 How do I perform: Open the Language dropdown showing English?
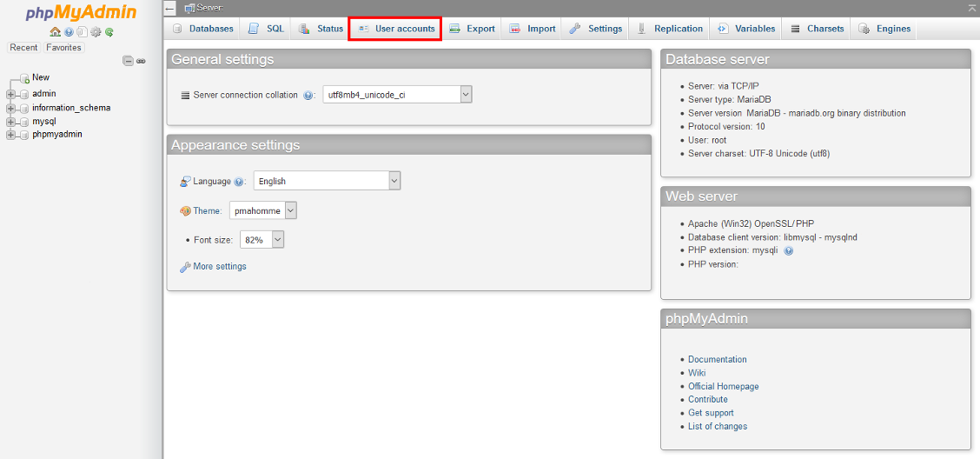pyautogui.click(x=327, y=181)
